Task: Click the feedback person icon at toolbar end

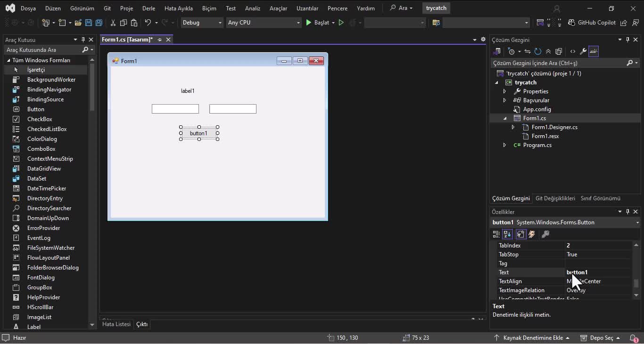Action: click(x=635, y=23)
